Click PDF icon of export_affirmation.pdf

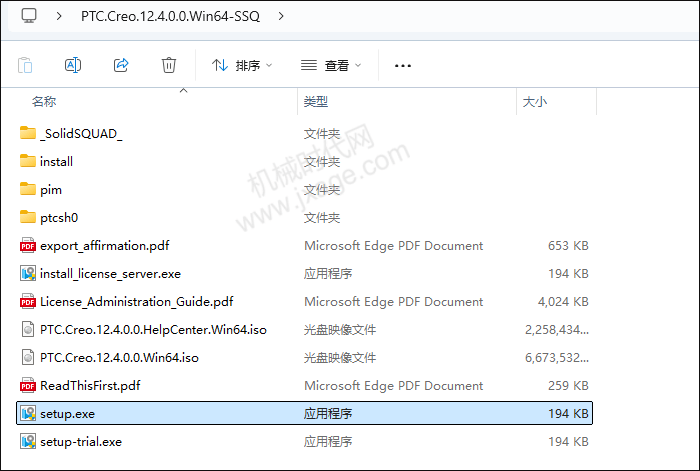(28, 245)
